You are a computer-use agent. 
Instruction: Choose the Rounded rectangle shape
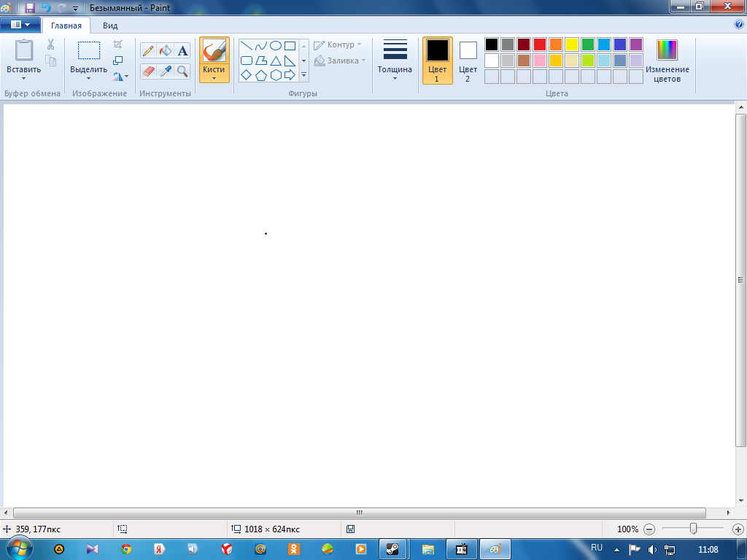coord(247,61)
